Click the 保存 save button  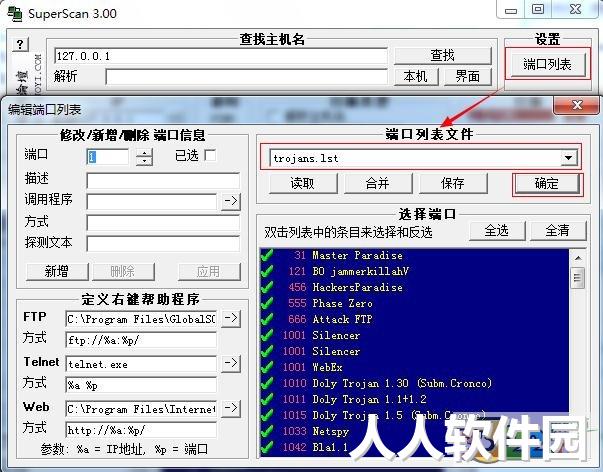[x=453, y=183]
